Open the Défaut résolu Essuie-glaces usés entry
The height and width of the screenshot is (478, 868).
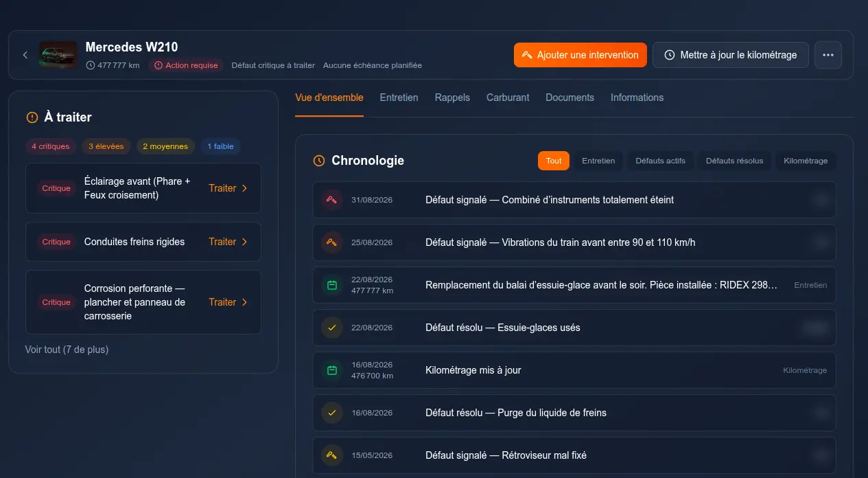574,328
